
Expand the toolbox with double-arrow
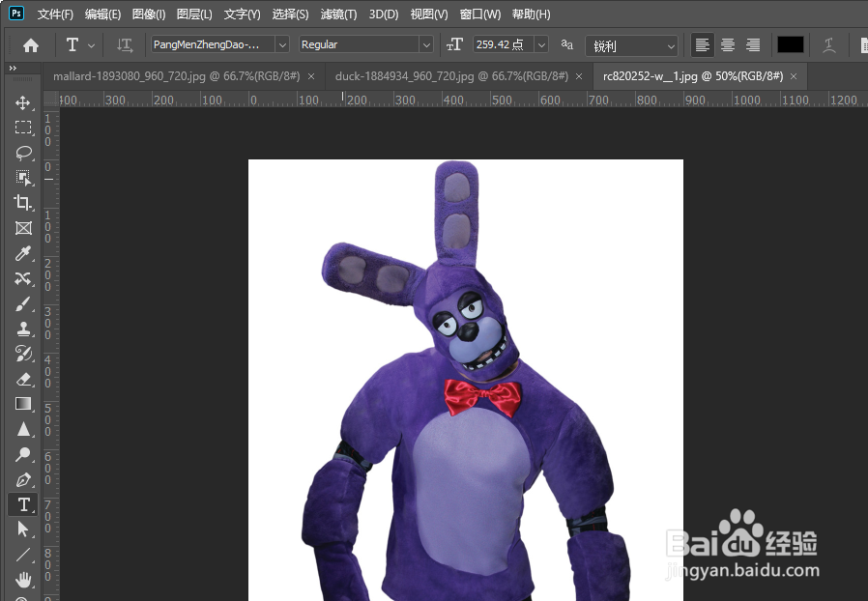[x=13, y=68]
